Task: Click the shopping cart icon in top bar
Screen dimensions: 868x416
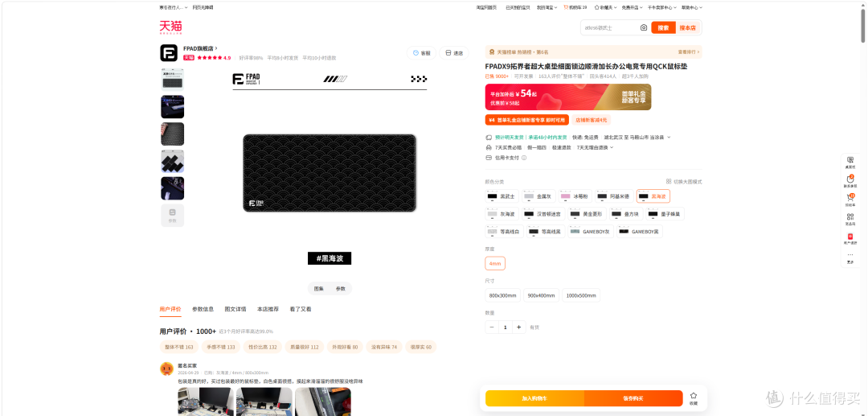Action: (x=566, y=7)
